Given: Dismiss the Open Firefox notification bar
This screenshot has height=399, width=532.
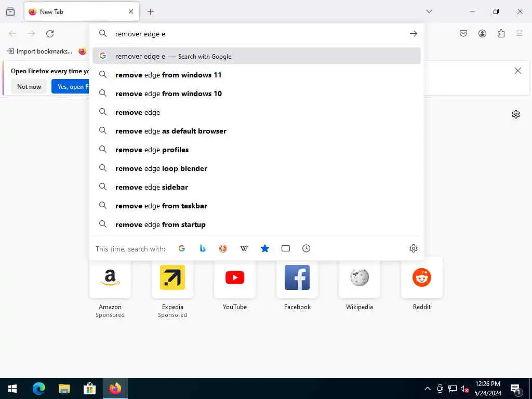Looking at the screenshot, I should tap(518, 71).
